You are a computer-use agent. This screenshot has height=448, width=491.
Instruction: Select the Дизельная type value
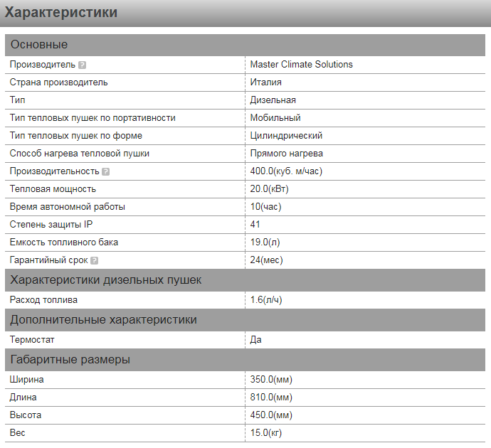273,100
